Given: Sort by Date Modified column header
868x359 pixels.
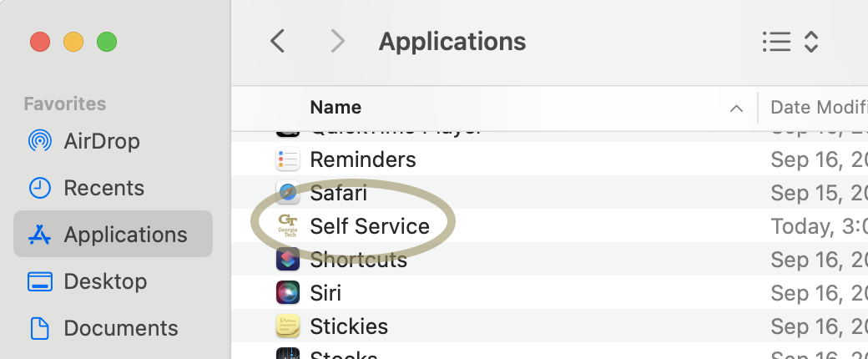Looking at the screenshot, I should (818, 108).
